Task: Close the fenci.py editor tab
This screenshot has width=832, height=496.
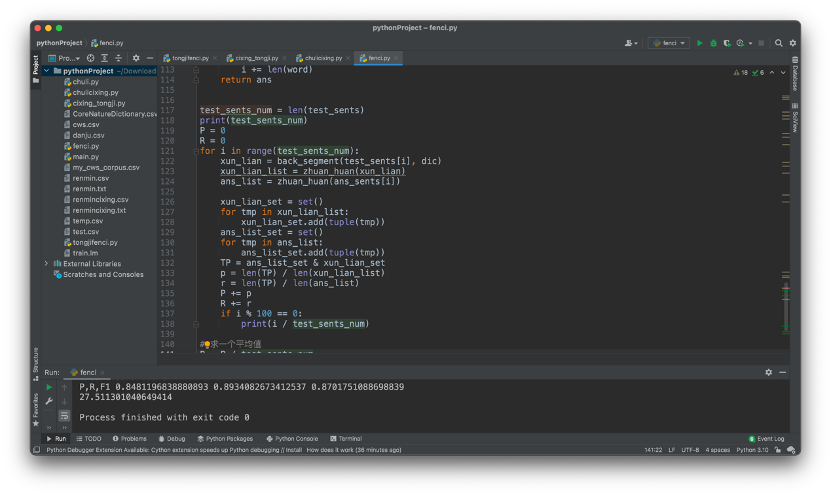Action: [396, 58]
